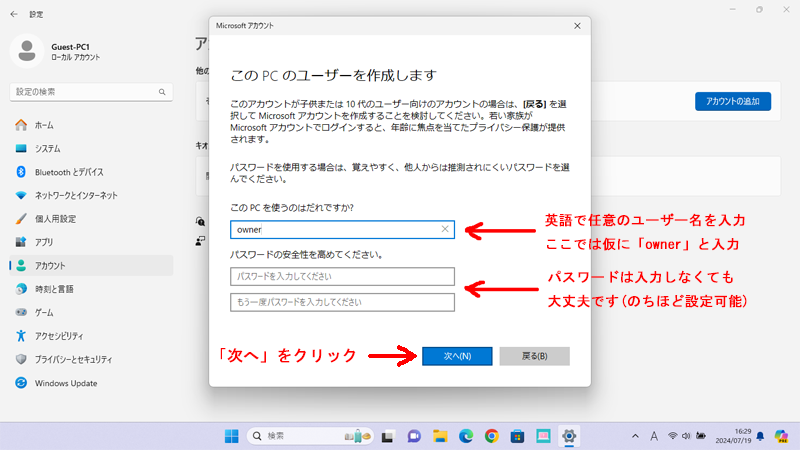Click the username field containing owner

(x=335, y=229)
